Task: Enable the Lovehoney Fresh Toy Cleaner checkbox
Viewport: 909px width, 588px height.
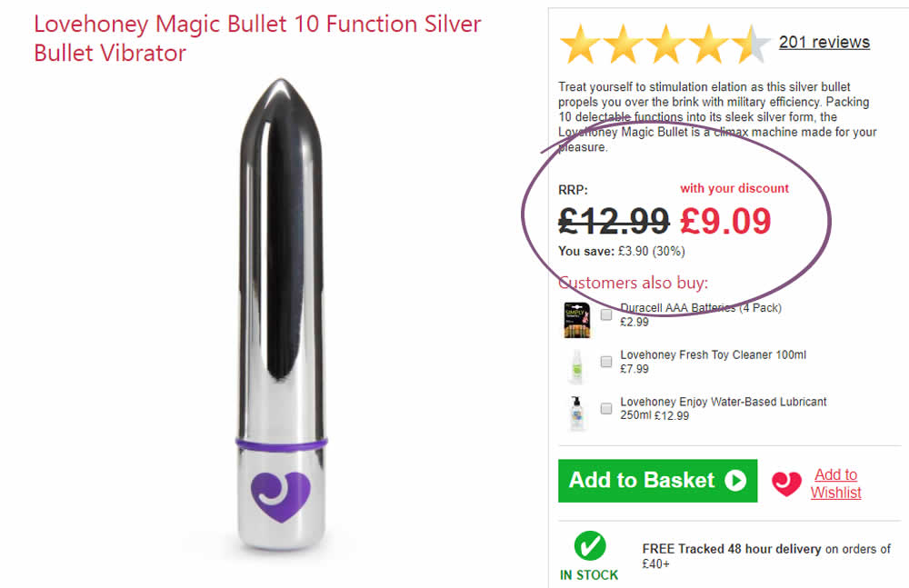Action: point(606,362)
